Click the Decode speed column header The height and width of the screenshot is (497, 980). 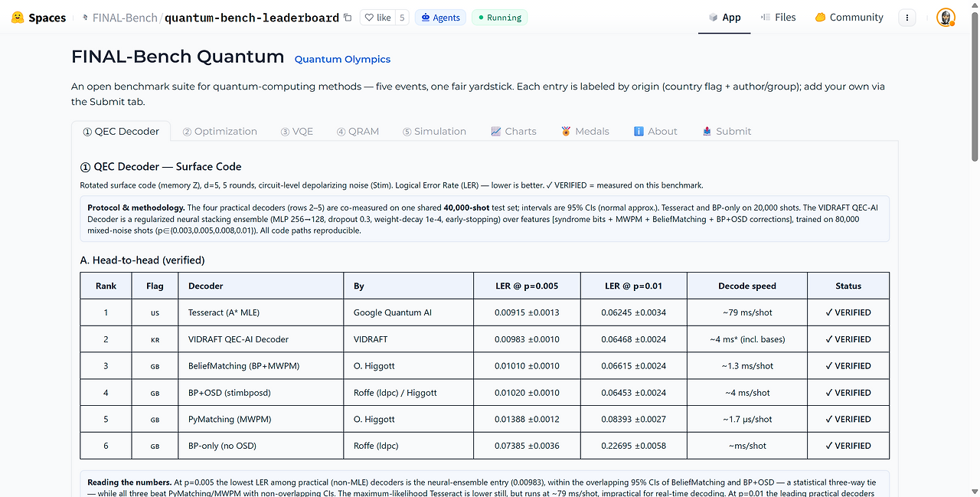pyautogui.click(x=747, y=286)
